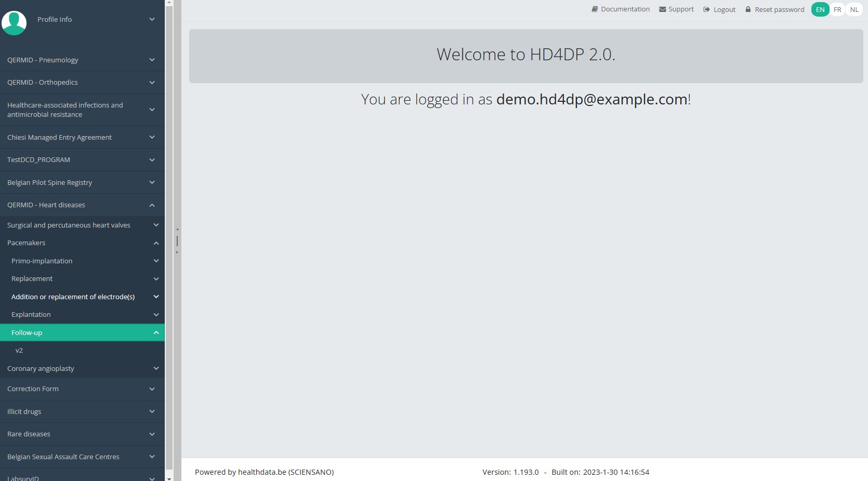
Task: Click the sidebar resize splitter handle
Action: coord(177,241)
